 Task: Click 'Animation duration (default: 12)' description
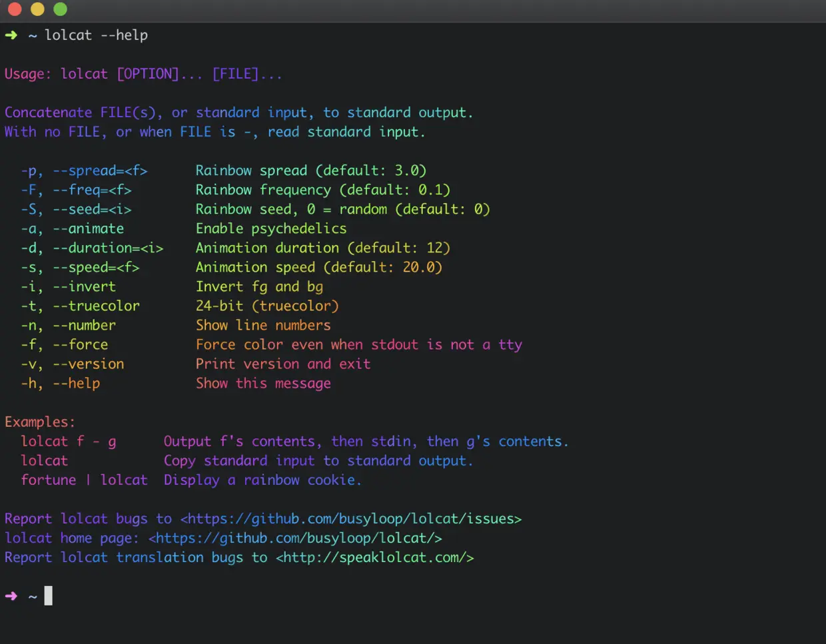(323, 248)
